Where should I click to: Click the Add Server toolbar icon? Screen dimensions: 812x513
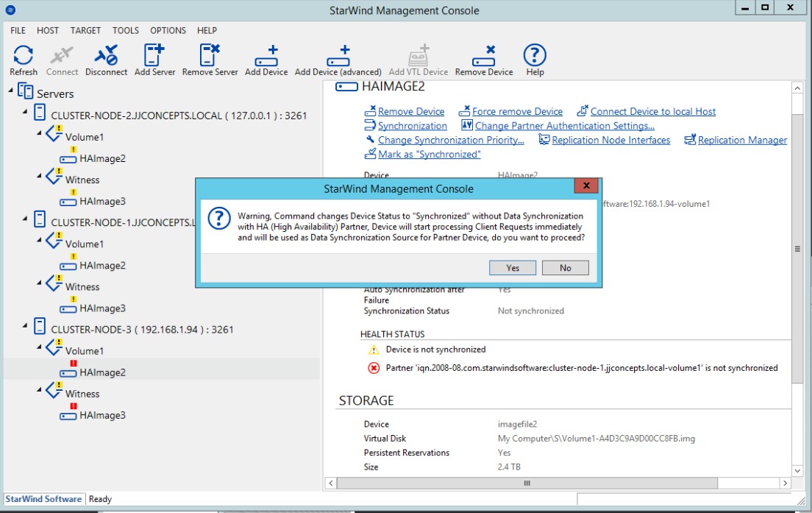[154, 55]
